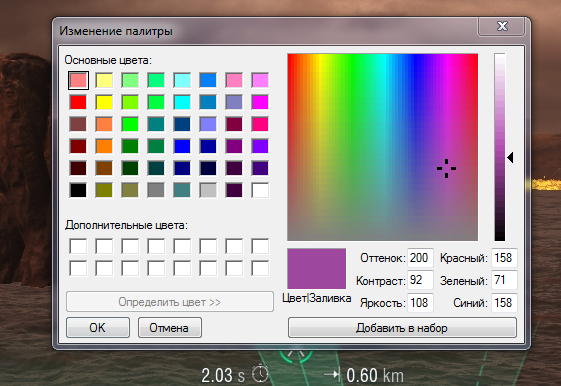This screenshot has width=561, height=386.
Task: Pick the lime green swatch below chartreuse
Action: pos(130,124)
